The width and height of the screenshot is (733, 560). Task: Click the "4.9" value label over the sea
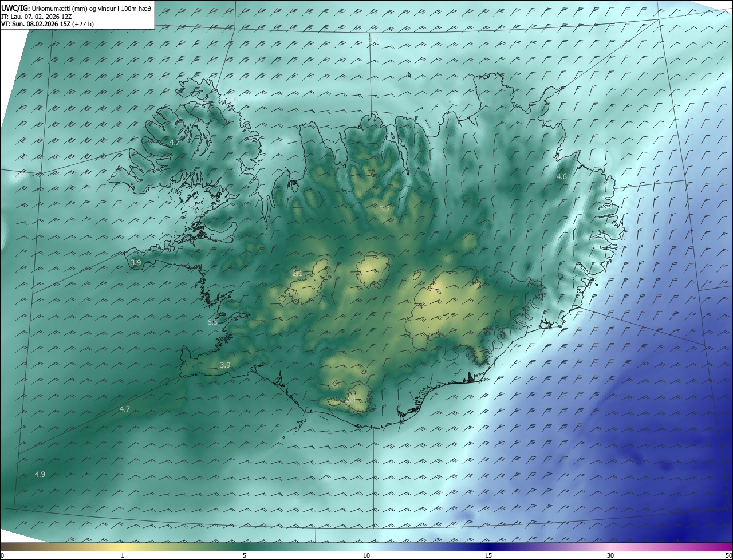click(x=40, y=474)
